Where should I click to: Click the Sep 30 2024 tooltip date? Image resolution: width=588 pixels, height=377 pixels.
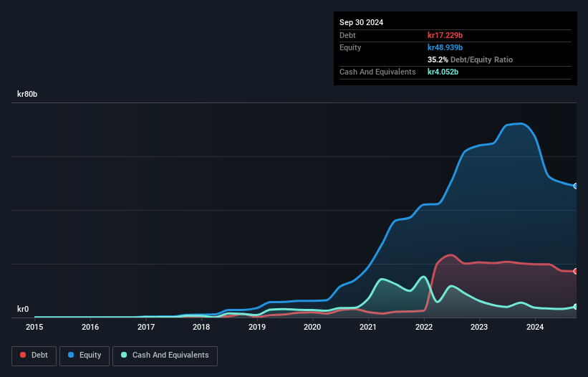(361, 22)
